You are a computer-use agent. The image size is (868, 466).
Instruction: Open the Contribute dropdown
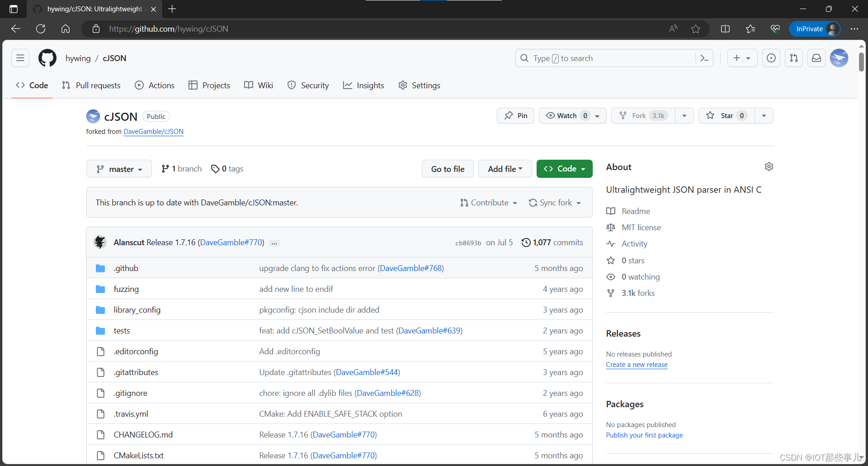coord(489,203)
